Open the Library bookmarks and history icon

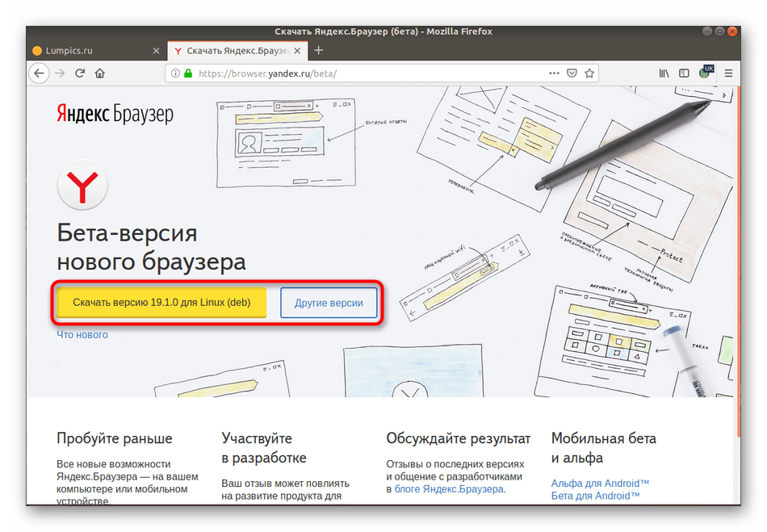point(664,73)
